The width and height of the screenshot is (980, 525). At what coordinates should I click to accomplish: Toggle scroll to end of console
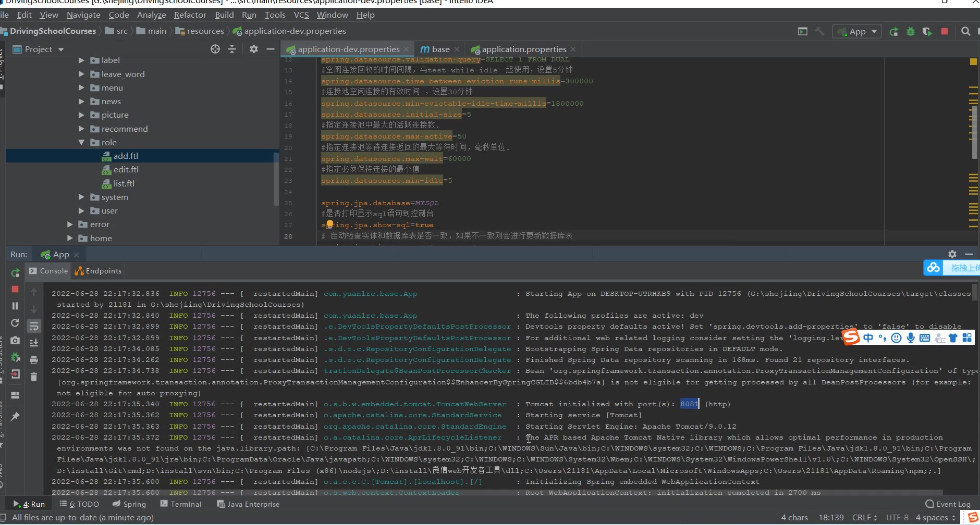[34, 343]
